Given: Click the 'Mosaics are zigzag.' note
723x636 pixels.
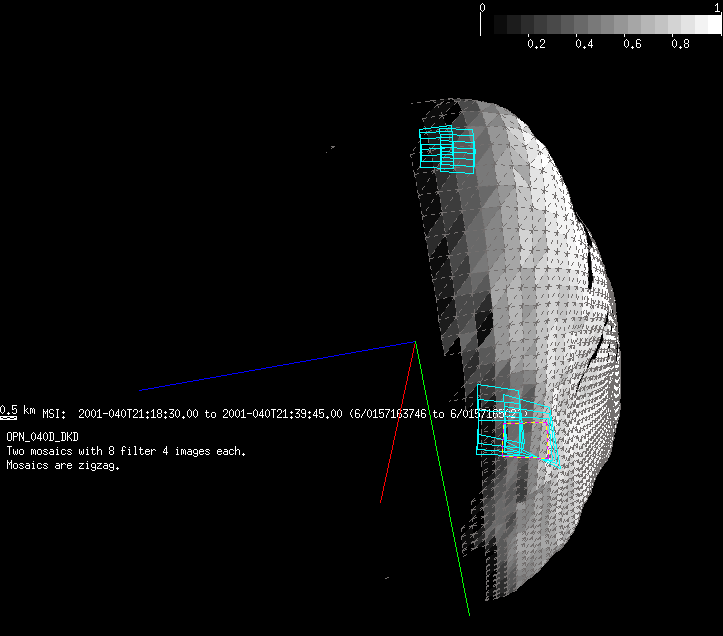Looking at the screenshot, I should 63,465.
